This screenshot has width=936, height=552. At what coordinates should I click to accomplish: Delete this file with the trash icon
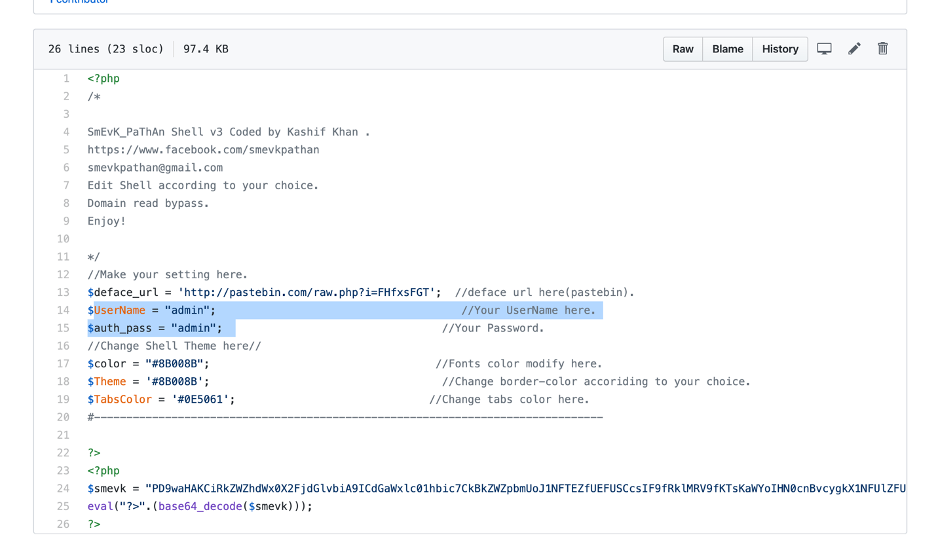(x=882, y=49)
